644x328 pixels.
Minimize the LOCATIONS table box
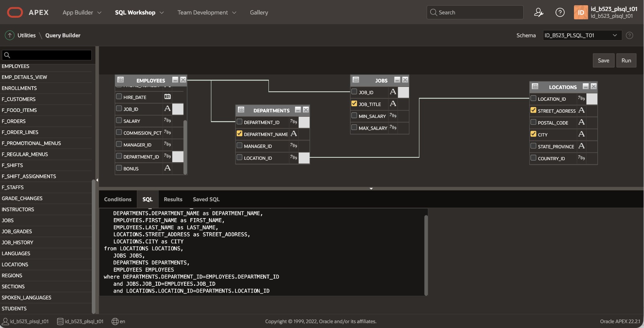586,86
